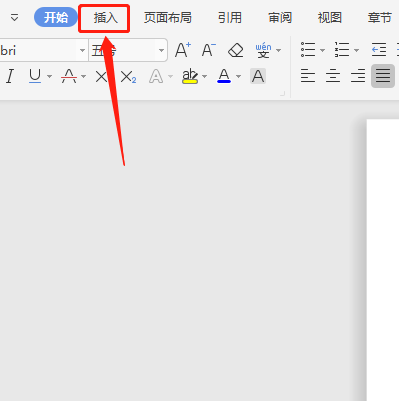The height and width of the screenshot is (401, 399).
Task: Toggle superscript formatting
Action: pyautogui.click(x=101, y=76)
